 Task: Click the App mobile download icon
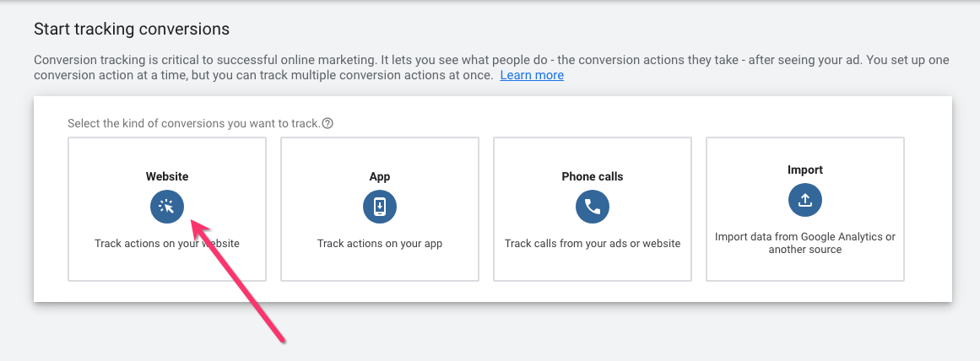[380, 207]
